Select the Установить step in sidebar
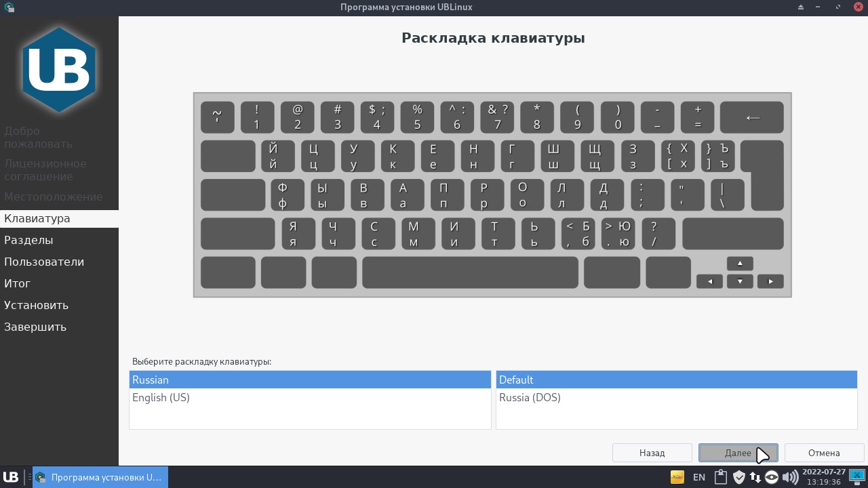 [x=59, y=305]
